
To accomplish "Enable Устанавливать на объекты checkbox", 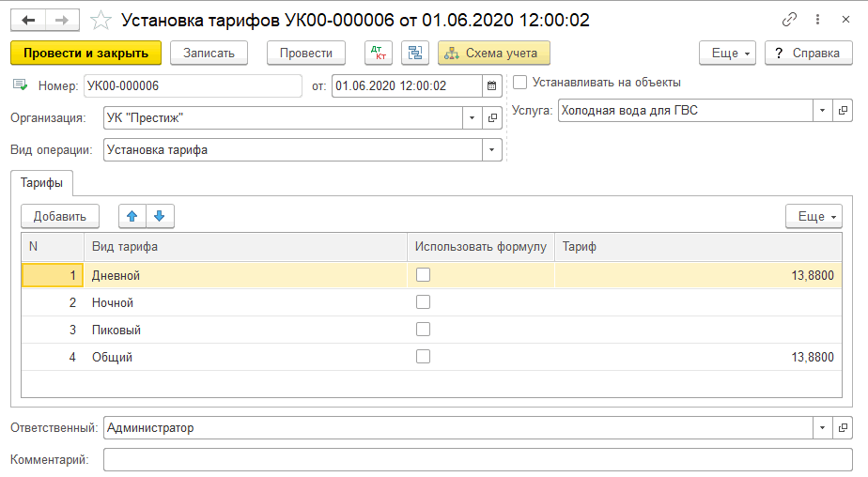I will tap(520, 82).
